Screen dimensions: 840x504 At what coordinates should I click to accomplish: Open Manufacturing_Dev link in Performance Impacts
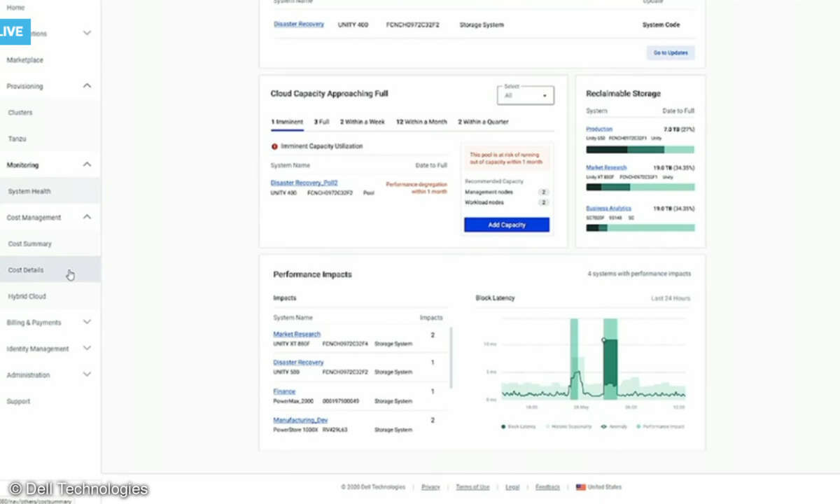(300, 420)
